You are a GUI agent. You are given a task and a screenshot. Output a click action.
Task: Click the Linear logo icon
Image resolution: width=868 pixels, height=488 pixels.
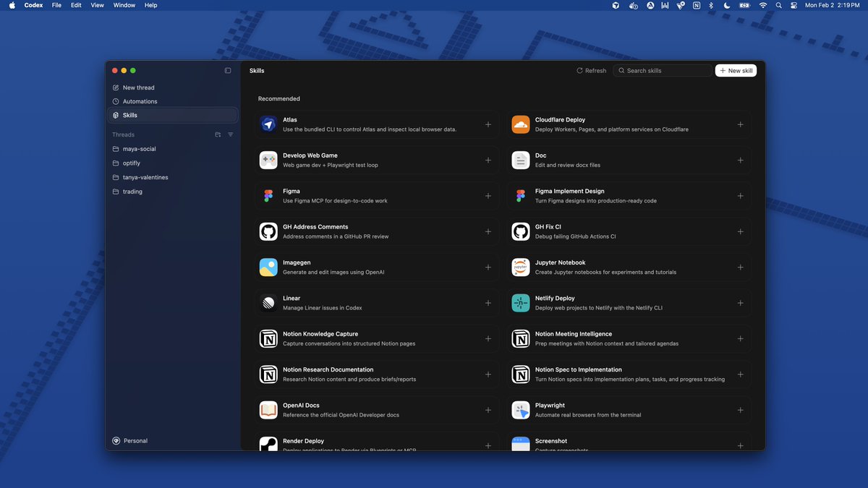click(x=268, y=303)
